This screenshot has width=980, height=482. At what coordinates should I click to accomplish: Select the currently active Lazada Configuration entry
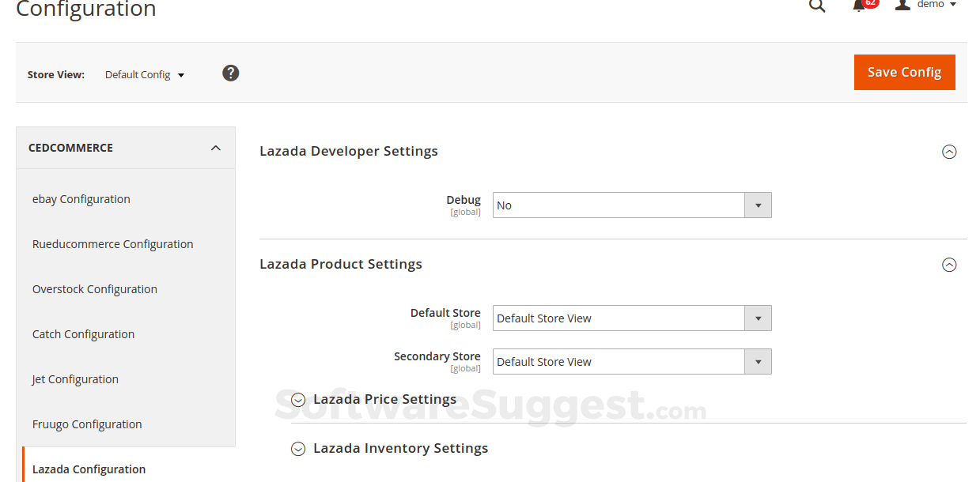point(88,469)
